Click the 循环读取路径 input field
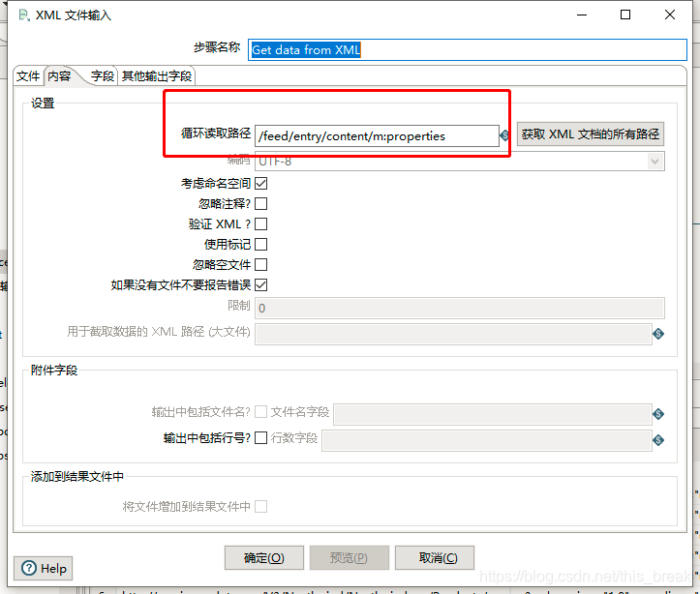The image size is (700, 594). (x=377, y=135)
